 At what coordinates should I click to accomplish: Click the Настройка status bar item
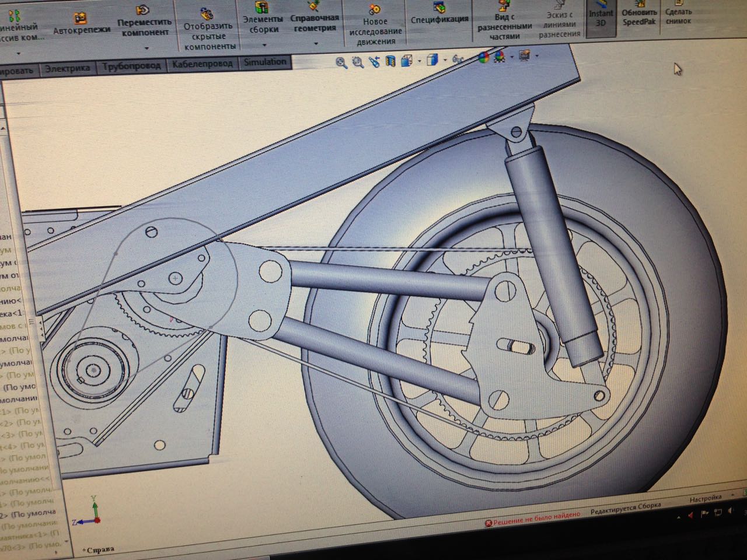[705, 499]
